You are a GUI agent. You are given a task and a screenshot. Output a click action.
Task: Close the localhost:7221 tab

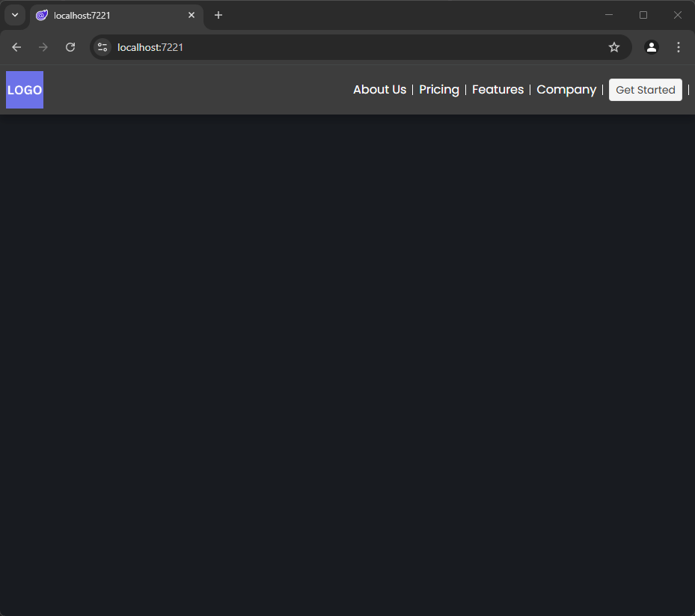(191, 15)
